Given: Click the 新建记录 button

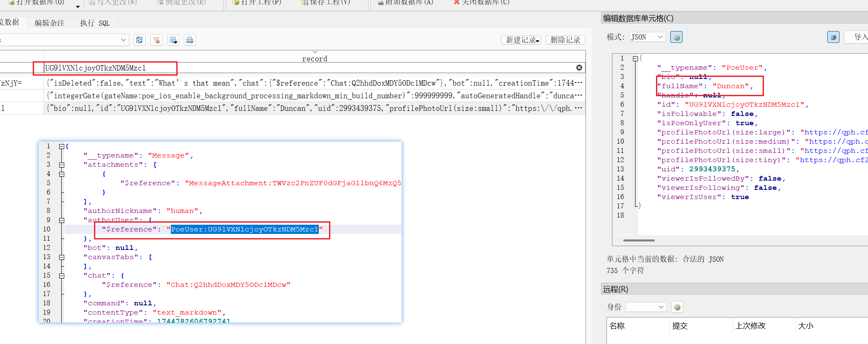Looking at the screenshot, I should coord(521,40).
